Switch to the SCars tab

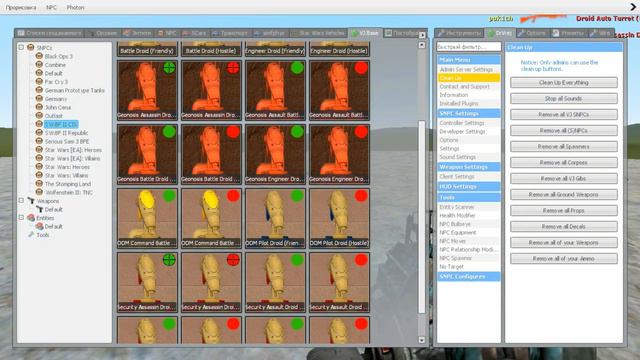(195, 33)
